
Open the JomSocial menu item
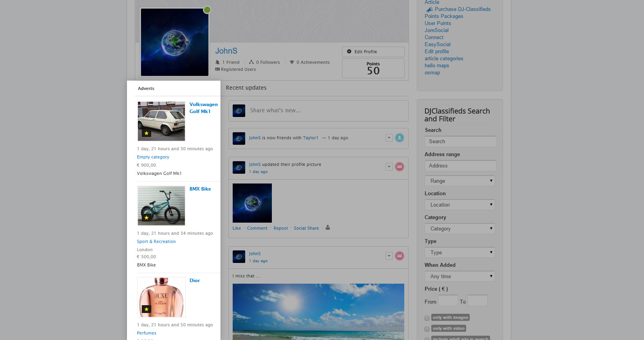(436, 30)
